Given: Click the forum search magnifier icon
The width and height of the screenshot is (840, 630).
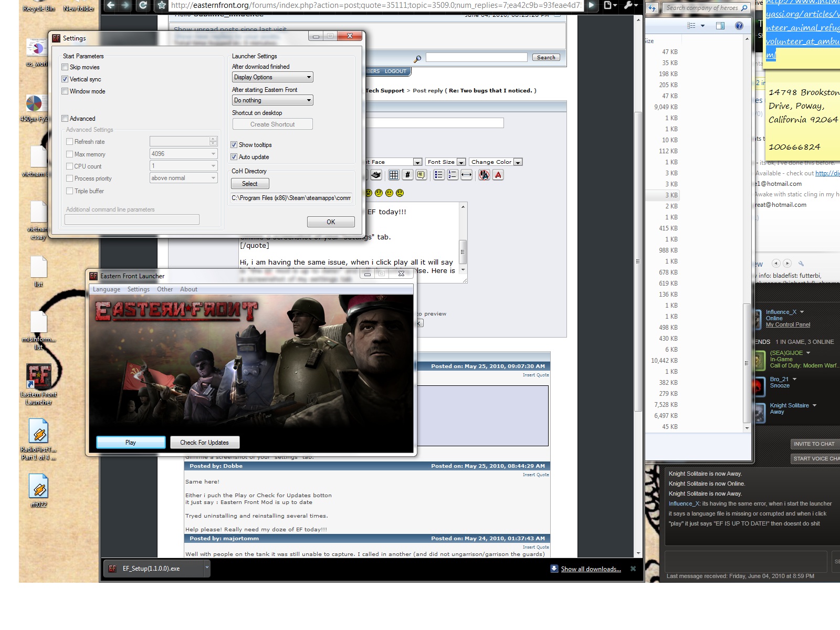Looking at the screenshot, I should click(x=417, y=59).
